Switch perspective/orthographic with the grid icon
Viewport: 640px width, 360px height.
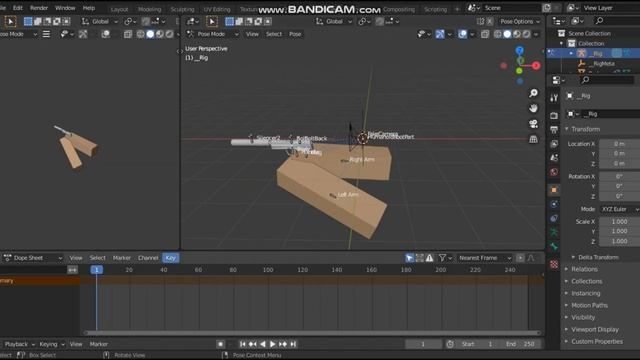tap(533, 139)
